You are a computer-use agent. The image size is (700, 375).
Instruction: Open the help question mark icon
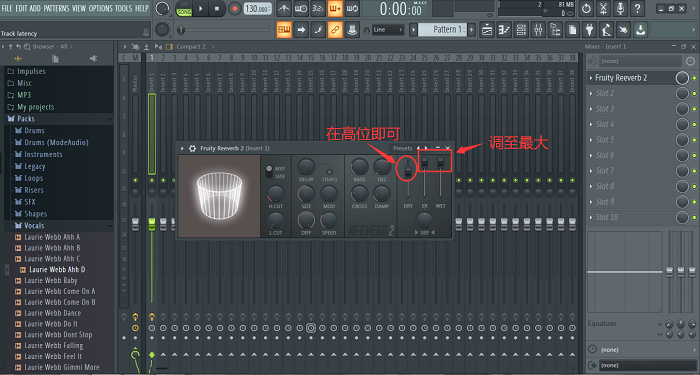(637, 8)
